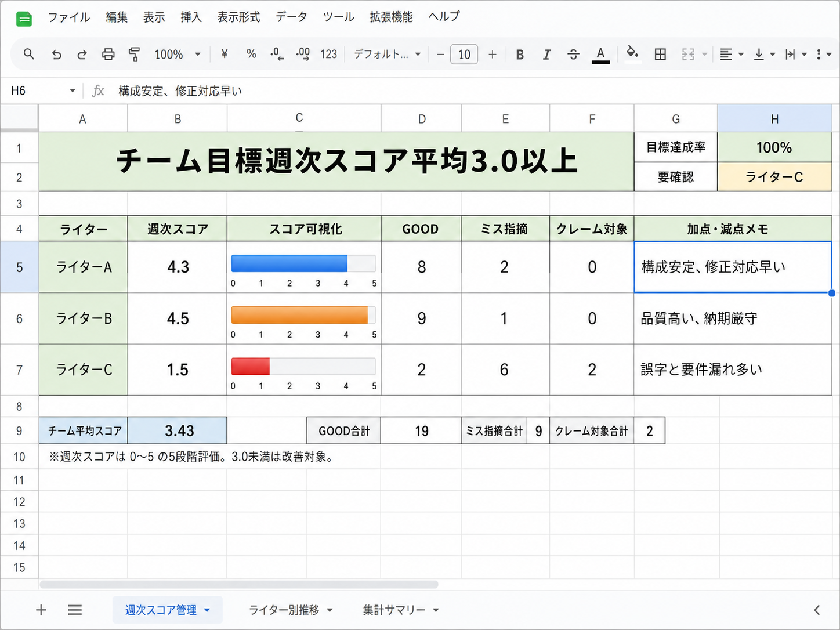Open the 拡張機能 menu

pyautogui.click(x=391, y=17)
